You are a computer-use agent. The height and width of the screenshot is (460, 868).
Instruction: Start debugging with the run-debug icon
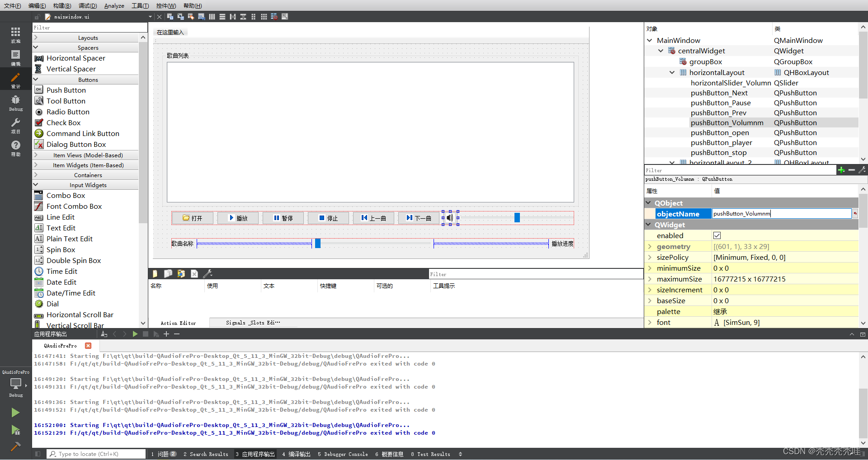pyautogui.click(x=15, y=430)
